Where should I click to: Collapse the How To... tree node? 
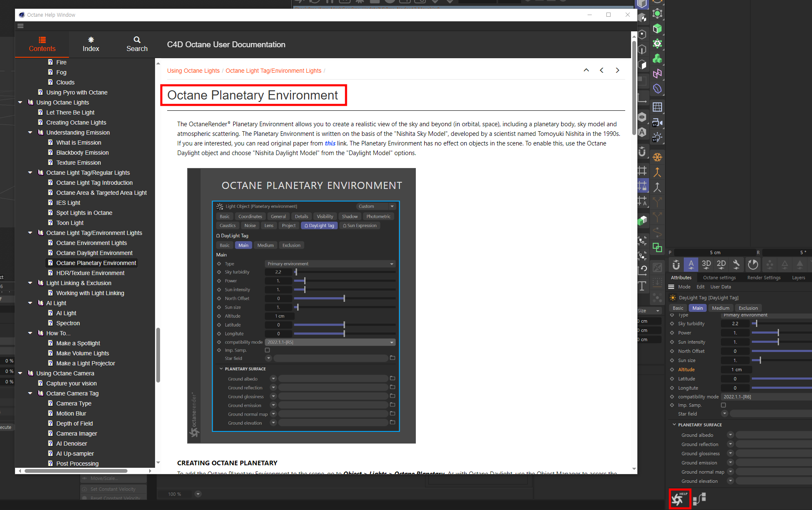coord(30,333)
